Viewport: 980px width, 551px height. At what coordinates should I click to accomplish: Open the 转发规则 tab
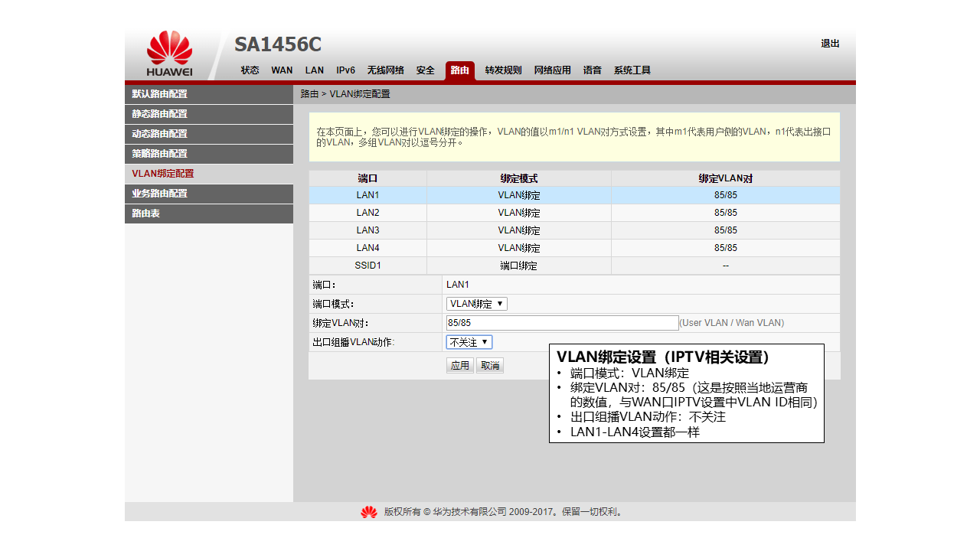point(503,70)
